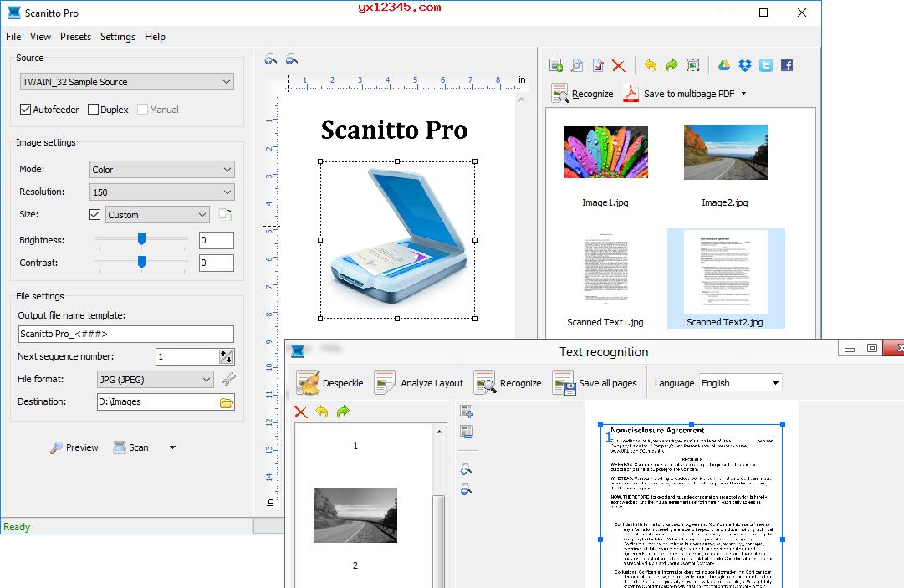
Task: Adjust the Contrast slider
Action: tap(141, 262)
